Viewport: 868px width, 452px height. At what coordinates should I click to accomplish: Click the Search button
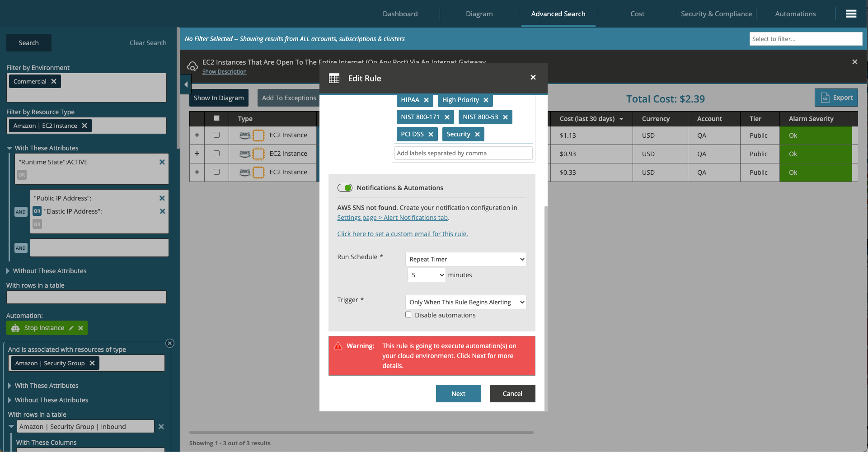29,43
